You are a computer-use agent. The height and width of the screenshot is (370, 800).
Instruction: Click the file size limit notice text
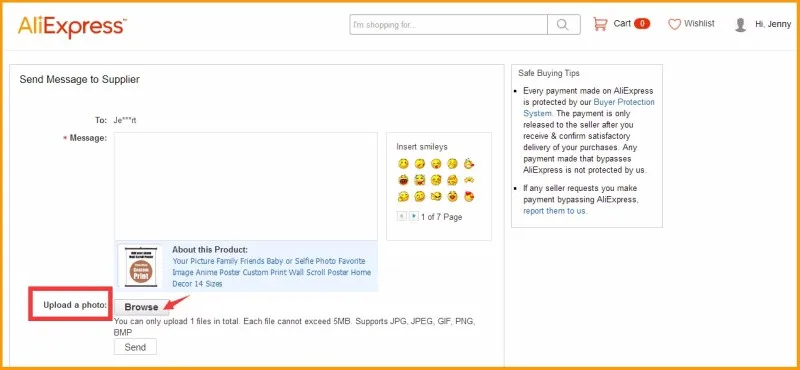294,327
